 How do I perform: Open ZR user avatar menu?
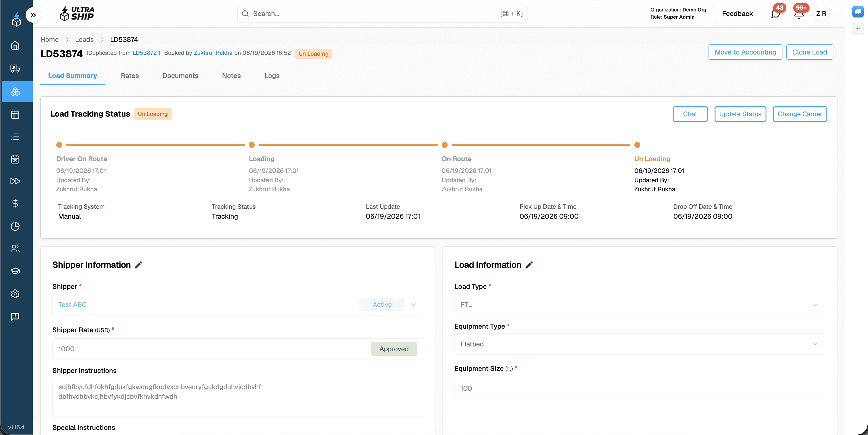click(821, 14)
